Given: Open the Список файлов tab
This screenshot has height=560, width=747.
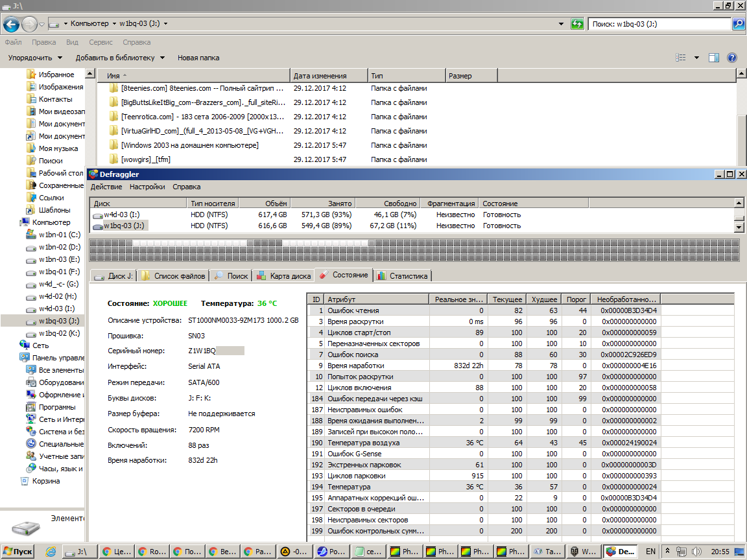Looking at the screenshot, I should [173, 275].
